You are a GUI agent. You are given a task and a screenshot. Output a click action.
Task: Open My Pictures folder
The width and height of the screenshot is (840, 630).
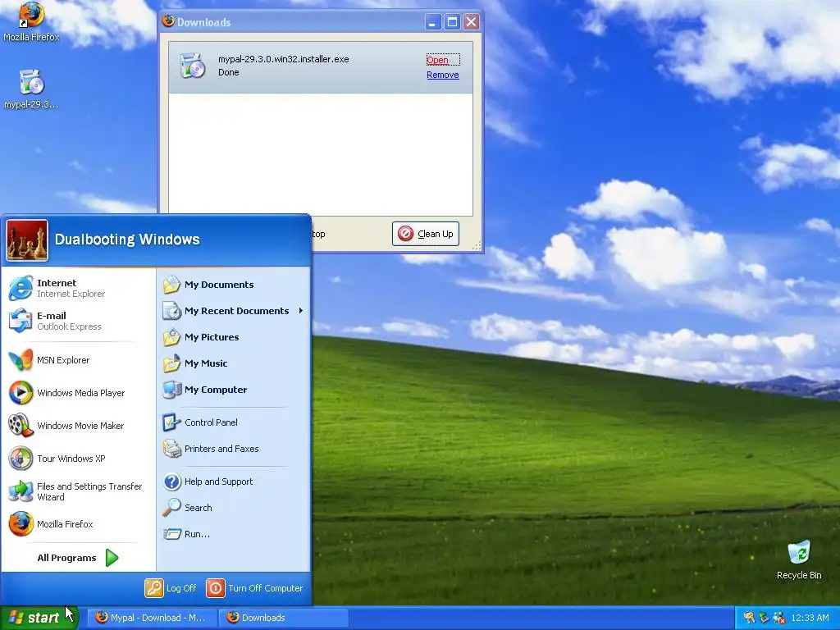click(x=233, y=337)
